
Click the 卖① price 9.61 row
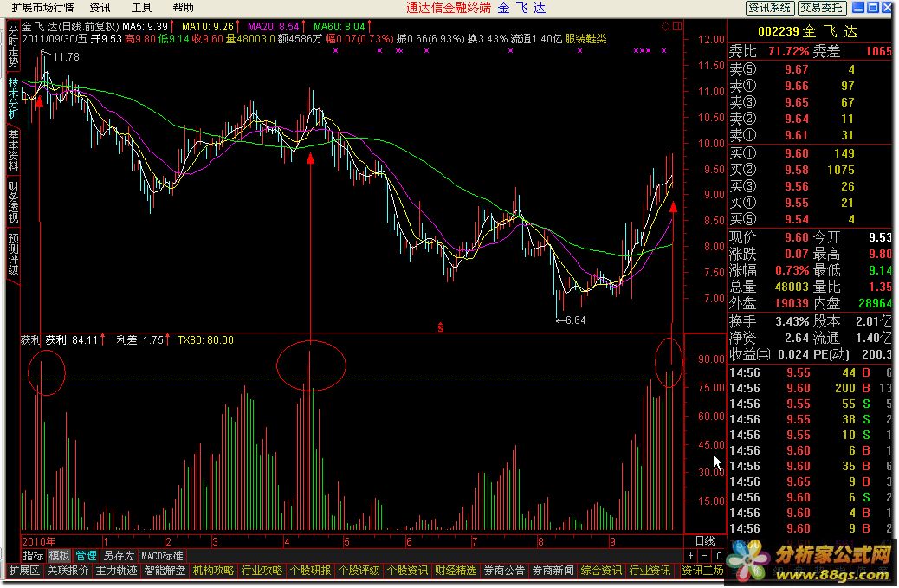pos(810,135)
